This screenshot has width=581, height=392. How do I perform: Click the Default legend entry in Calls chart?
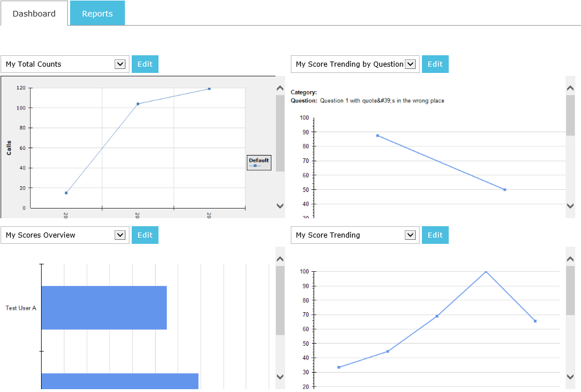(259, 162)
